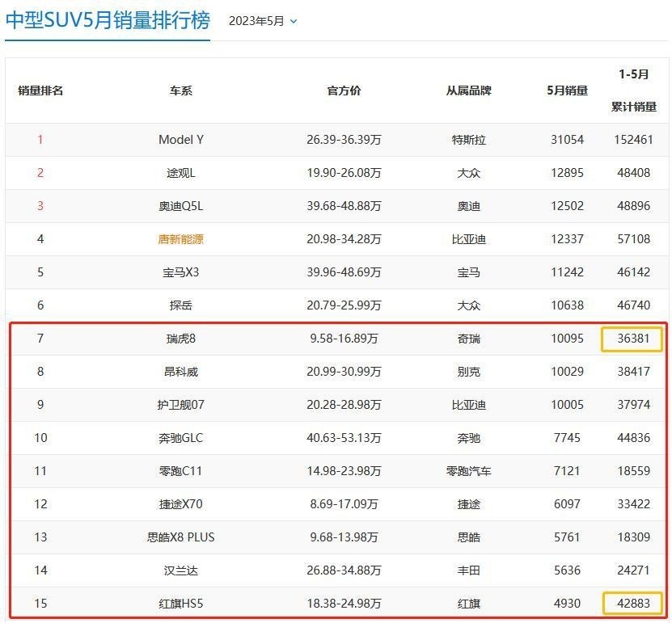Viewport: 672px width, 623px height.
Task: Click the 官方价 column header
Action: click(344, 91)
